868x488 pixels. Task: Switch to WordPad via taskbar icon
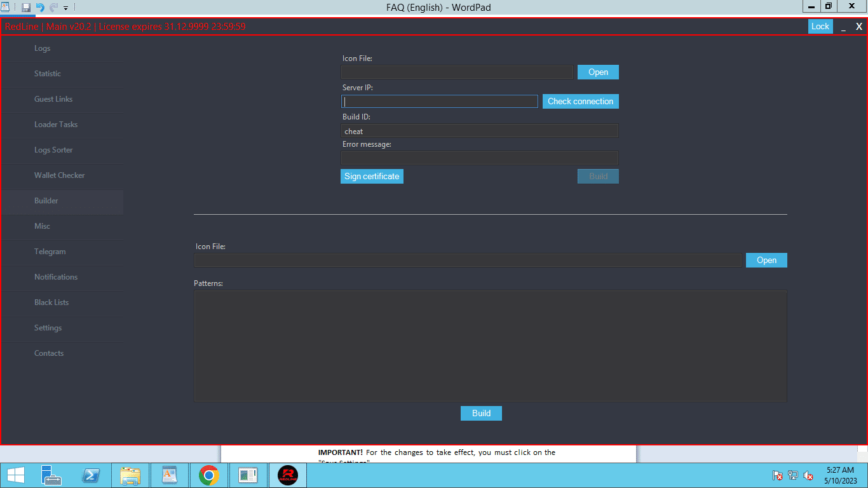(x=170, y=475)
